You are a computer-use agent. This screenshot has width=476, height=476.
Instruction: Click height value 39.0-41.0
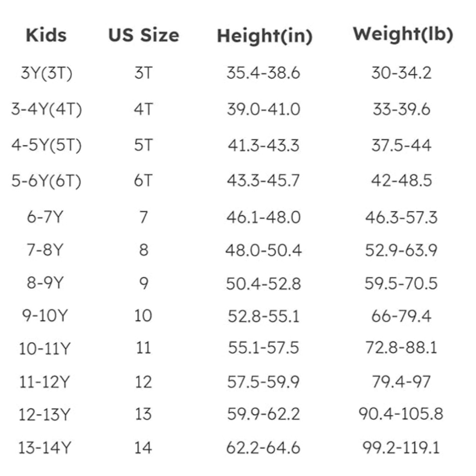pos(264,109)
